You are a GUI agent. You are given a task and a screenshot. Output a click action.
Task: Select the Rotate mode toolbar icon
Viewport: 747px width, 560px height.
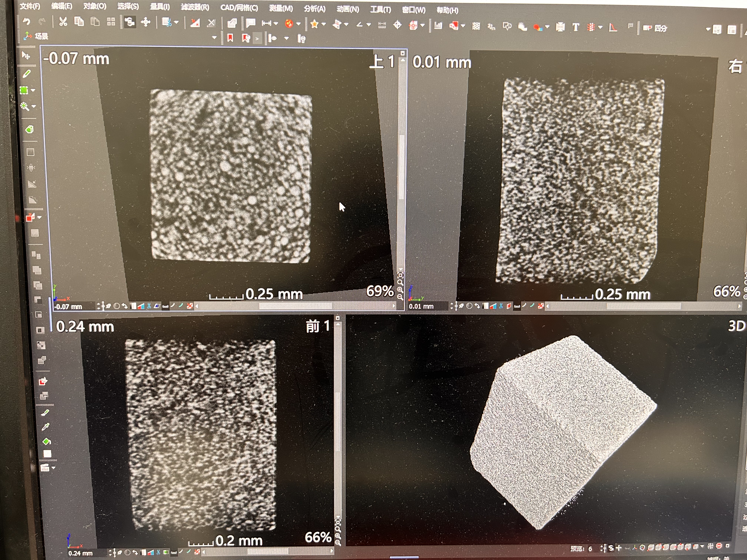[130, 22]
